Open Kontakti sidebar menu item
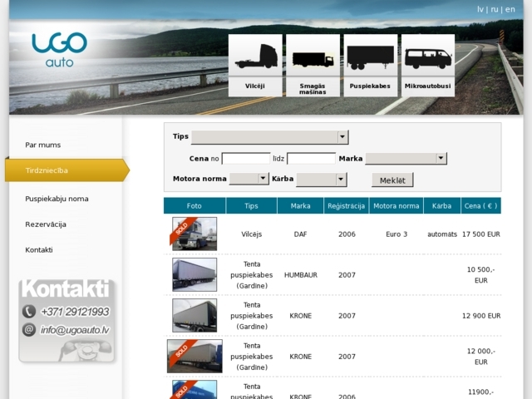532x399 pixels. 39,250
